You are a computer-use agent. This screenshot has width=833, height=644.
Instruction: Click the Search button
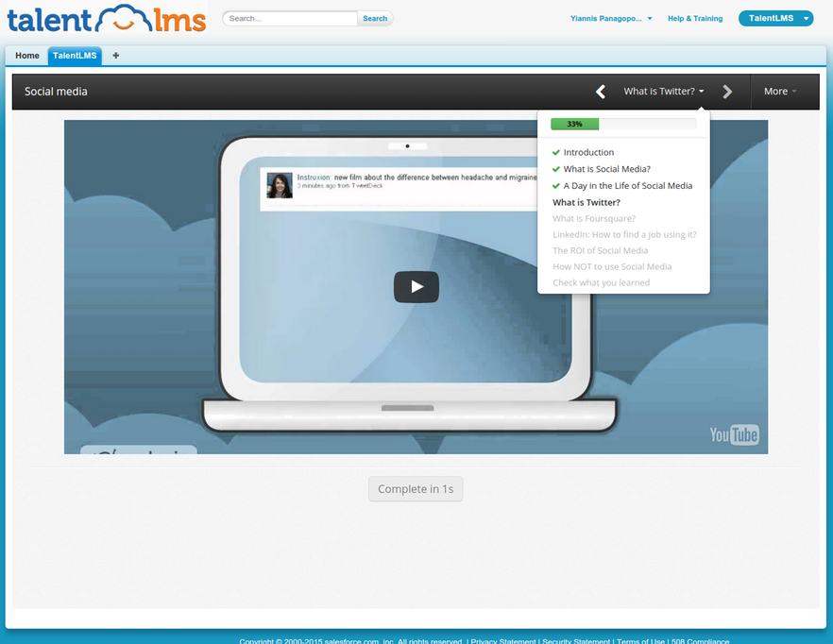[x=375, y=19]
